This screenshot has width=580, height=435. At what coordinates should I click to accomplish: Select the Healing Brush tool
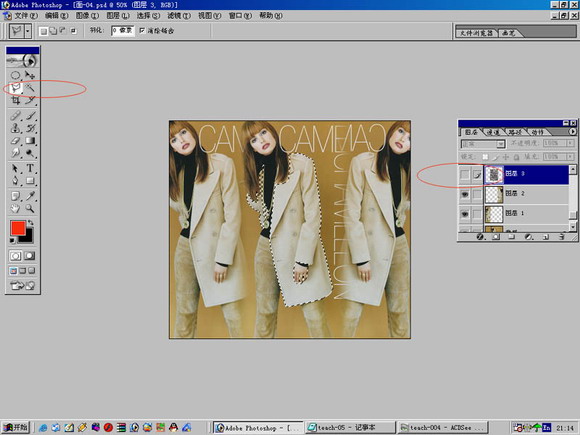coord(15,116)
